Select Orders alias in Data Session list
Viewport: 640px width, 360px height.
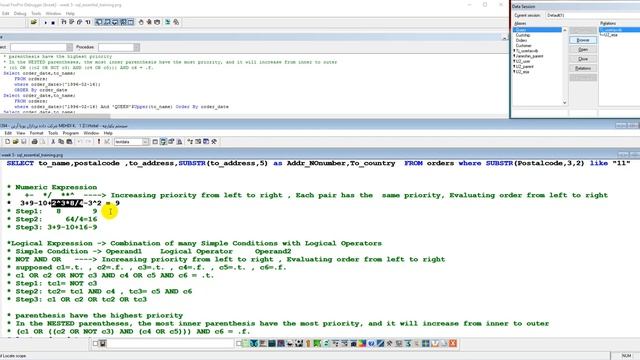pos(521,40)
